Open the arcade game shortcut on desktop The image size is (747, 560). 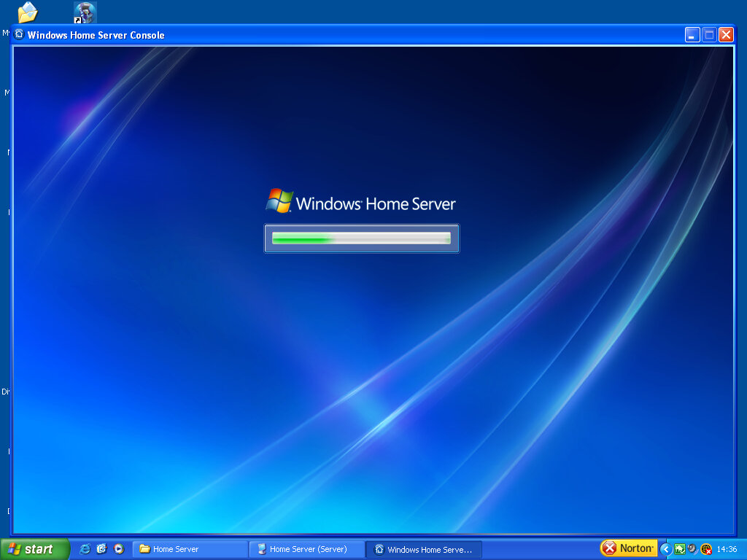click(x=85, y=12)
